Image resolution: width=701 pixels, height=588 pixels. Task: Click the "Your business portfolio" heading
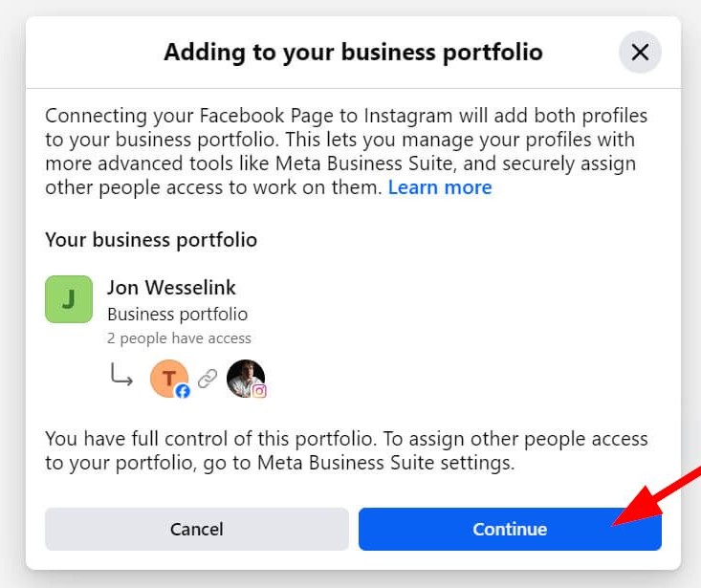[x=151, y=239]
